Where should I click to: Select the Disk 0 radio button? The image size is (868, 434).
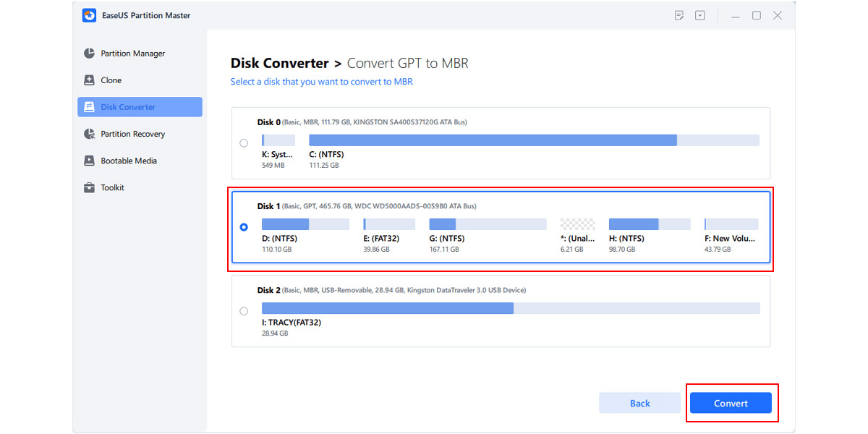click(x=244, y=143)
